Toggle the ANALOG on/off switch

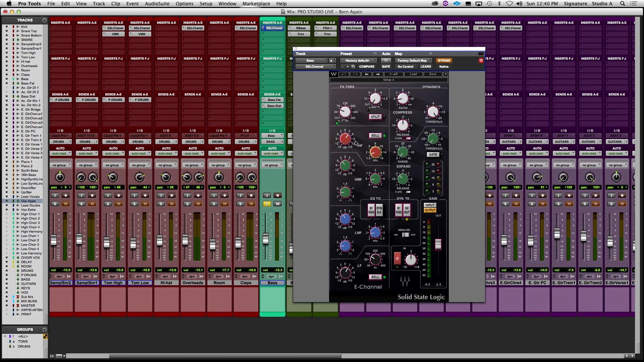tap(406, 235)
